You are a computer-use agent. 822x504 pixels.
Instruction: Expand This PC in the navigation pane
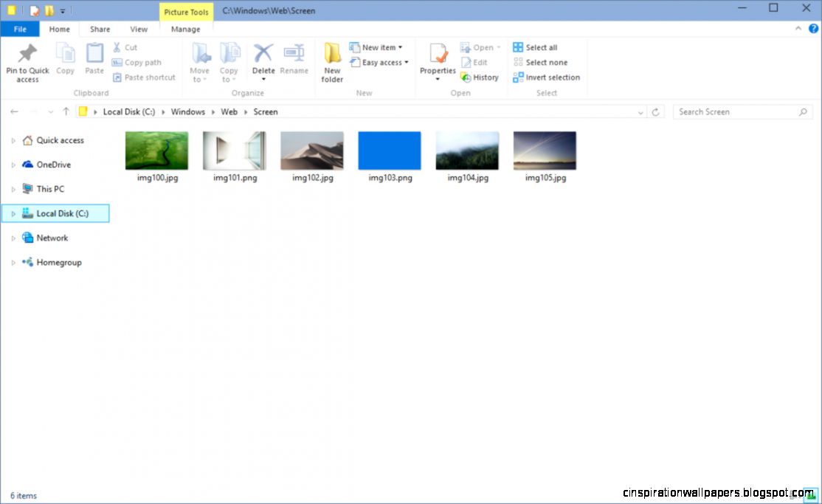click(13, 189)
